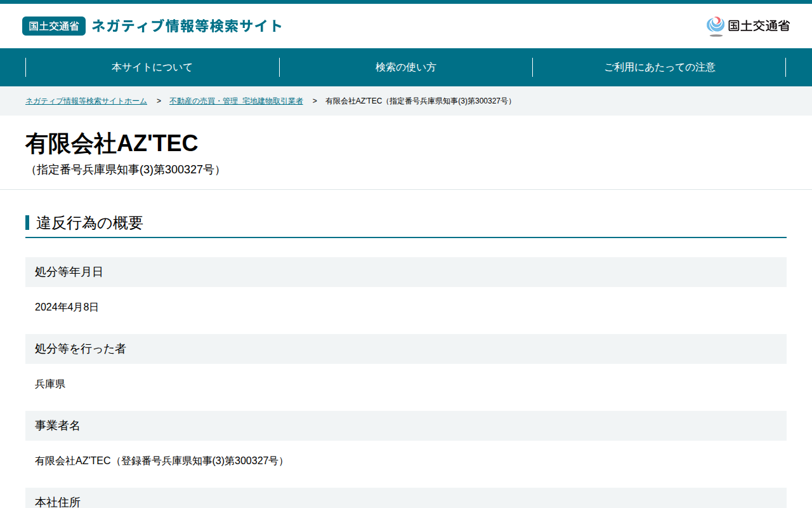This screenshot has width=812, height=508.
Task: Select the breadcrumb text 有限会社AZ'TEC（指定番号兵庫県知事(3)第300327号）
Action: [420, 101]
